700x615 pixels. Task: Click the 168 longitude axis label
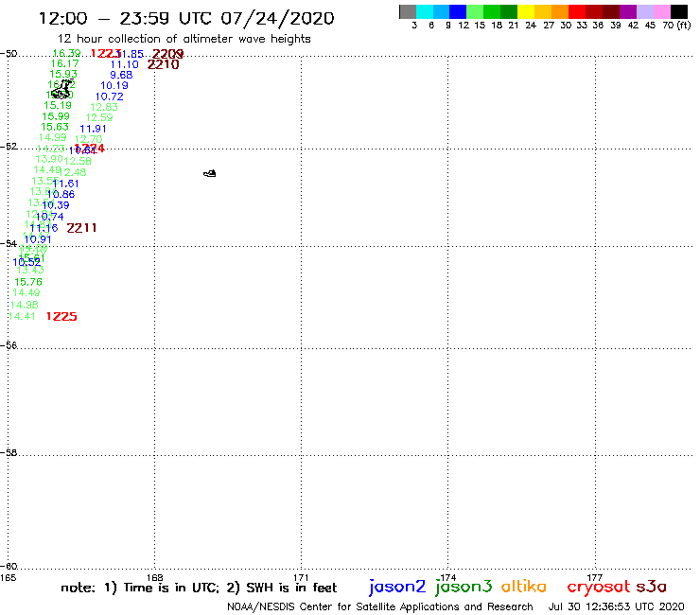pyautogui.click(x=154, y=577)
